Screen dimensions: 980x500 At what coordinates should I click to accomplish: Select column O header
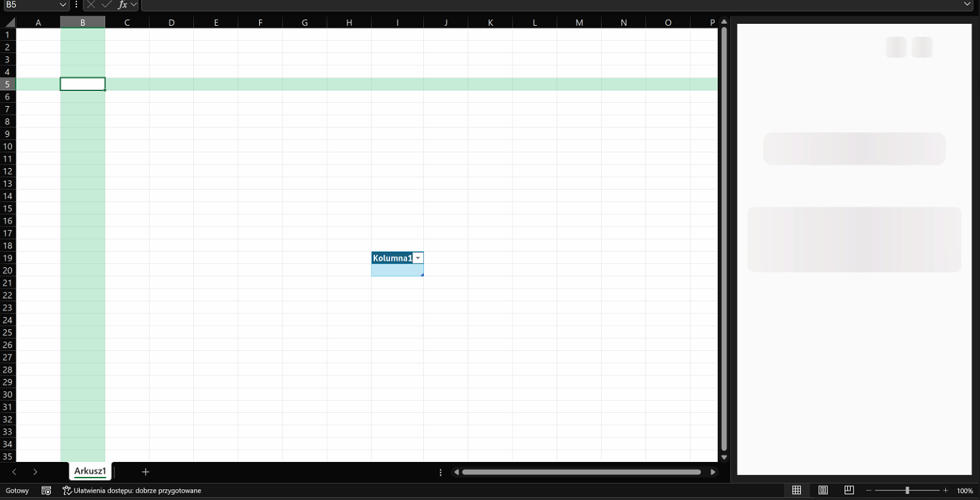click(668, 22)
